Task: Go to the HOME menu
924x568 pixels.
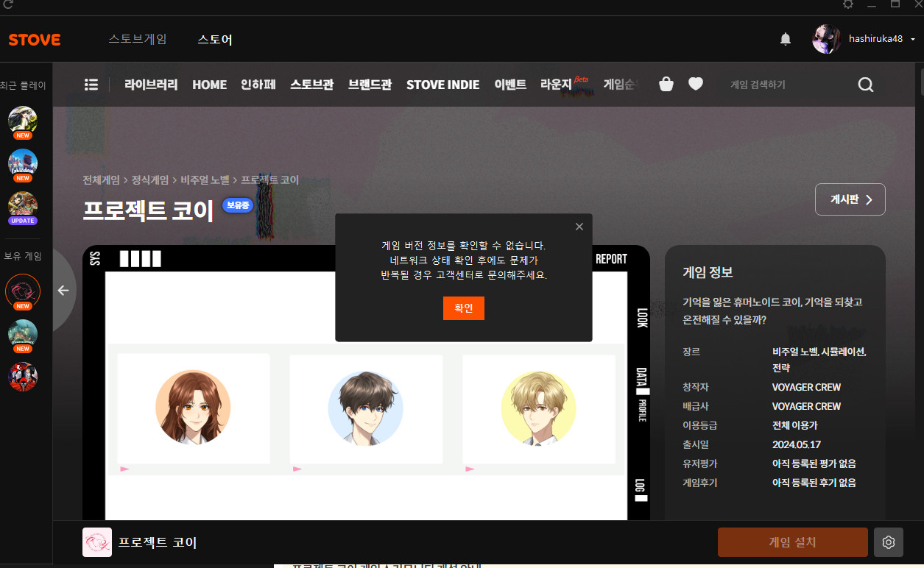Action: [x=210, y=85]
